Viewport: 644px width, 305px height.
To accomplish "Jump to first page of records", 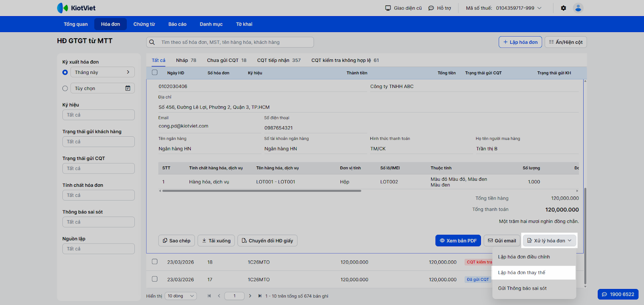I will [x=209, y=296].
